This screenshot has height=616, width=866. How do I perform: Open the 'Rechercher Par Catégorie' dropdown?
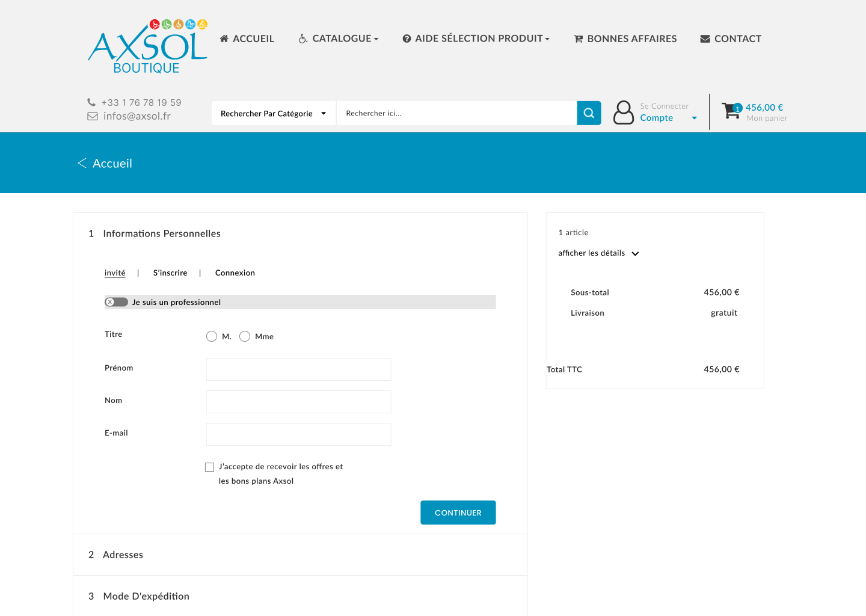274,113
